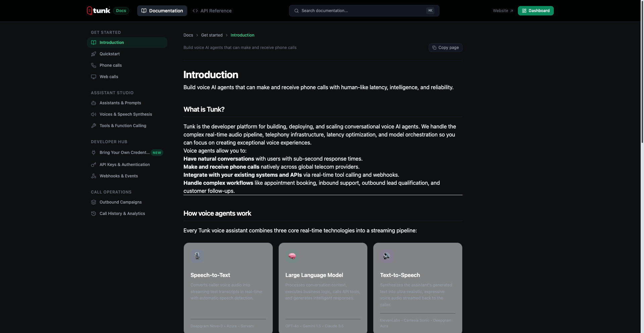Click the webhook icon beside Webhooks & Events
This screenshot has width=644, height=333.
pyautogui.click(x=94, y=176)
